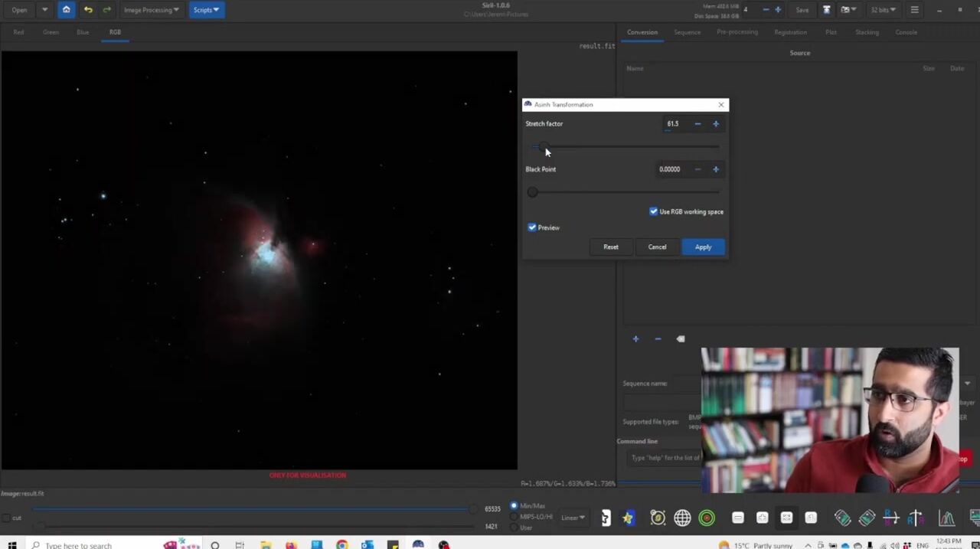Viewport: 980px width, 549px height.
Task: Open the hamburger menu icon
Action: click(914, 10)
